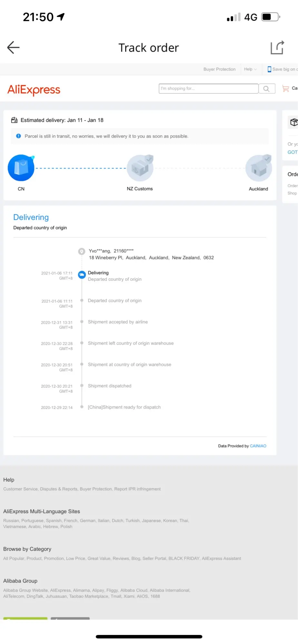The height and width of the screenshot is (644, 298).
Task: Open Report IPR infringement link
Action: pyautogui.click(x=138, y=489)
